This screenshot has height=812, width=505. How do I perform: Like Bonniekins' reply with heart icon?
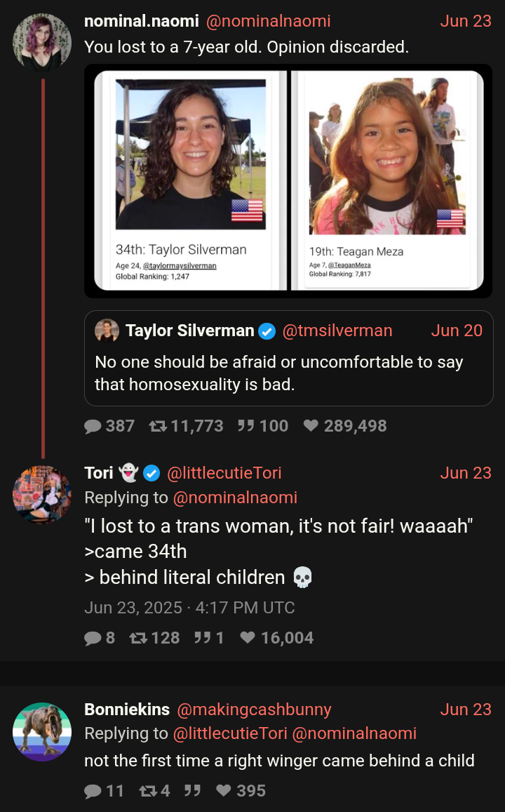coord(223,791)
